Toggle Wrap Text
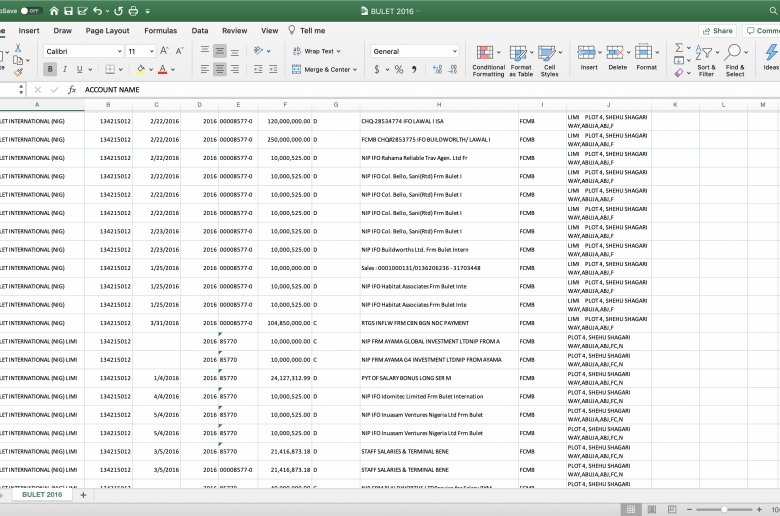The width and height of the screenshot is (780, 516). click(316, 51)
